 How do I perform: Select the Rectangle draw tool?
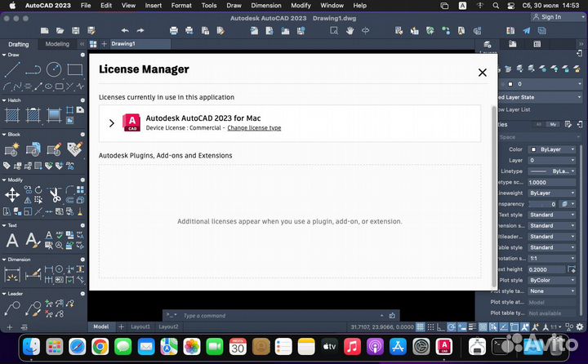point(74,69)
